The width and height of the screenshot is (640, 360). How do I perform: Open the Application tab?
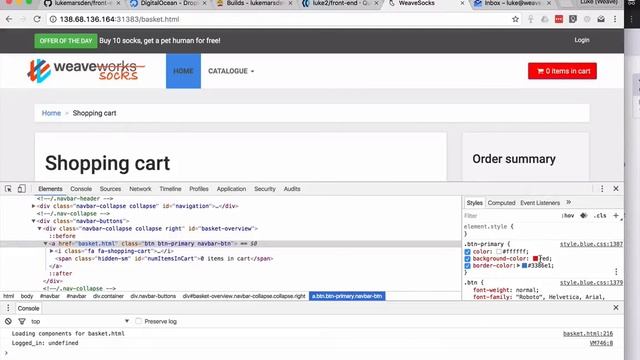(x=231, y=189)
